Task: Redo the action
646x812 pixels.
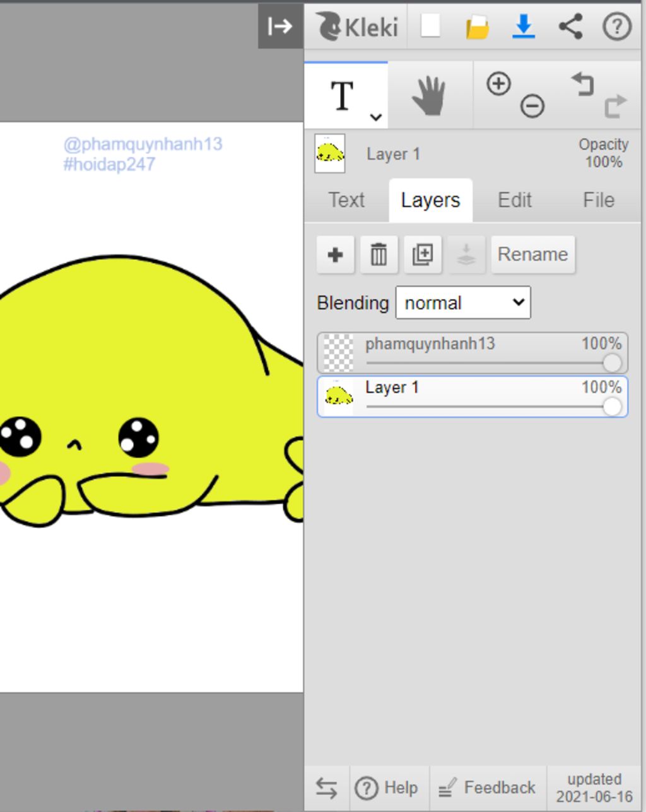Action: click(616, 105)
